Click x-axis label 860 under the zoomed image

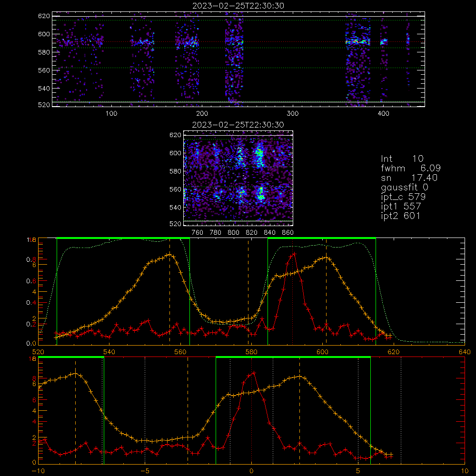(288, 233)
